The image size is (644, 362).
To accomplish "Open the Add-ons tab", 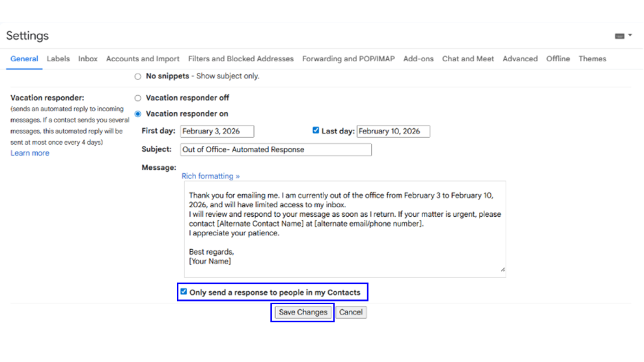I will point(418,59).
